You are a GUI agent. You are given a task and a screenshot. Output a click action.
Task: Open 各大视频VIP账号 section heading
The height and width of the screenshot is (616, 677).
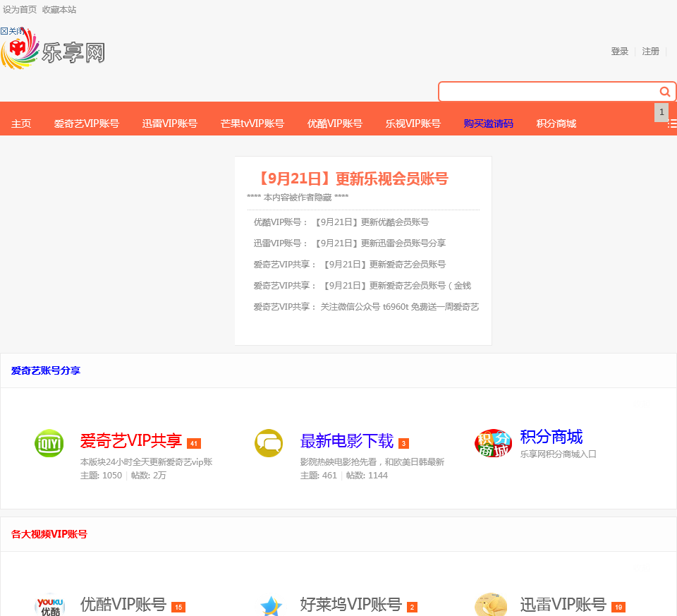pyautogui.click(x=49, y=534)
